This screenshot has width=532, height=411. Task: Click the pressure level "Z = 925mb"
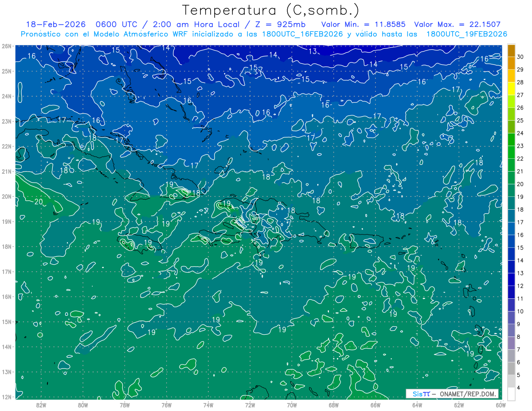pos(281,25)
